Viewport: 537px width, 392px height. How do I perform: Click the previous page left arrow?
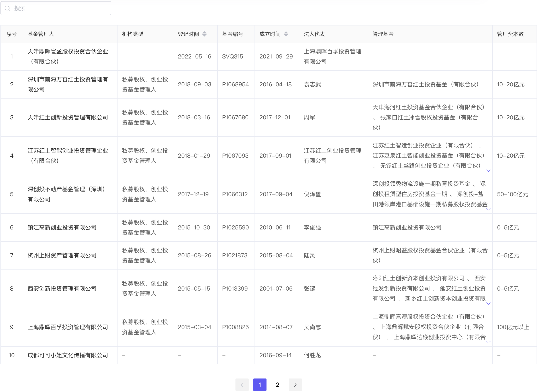point(242,384)
